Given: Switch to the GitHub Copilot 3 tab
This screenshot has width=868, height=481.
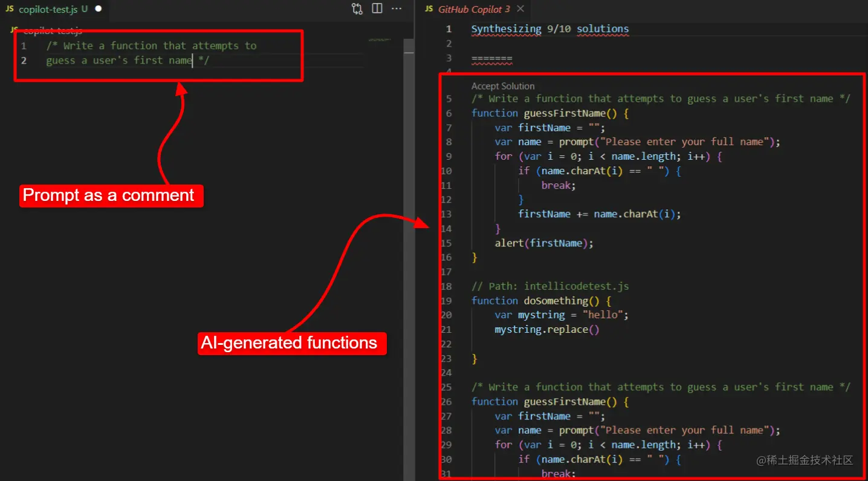Looking at the screenshot, I should pyautogui.click(x=474, y=9).
